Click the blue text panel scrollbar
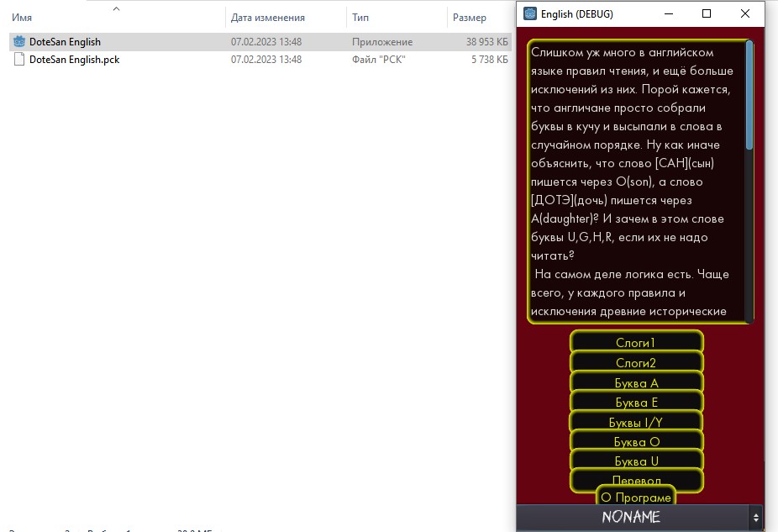Image resolution: width=778 pixels, height=532 pixels. [749, 95]
